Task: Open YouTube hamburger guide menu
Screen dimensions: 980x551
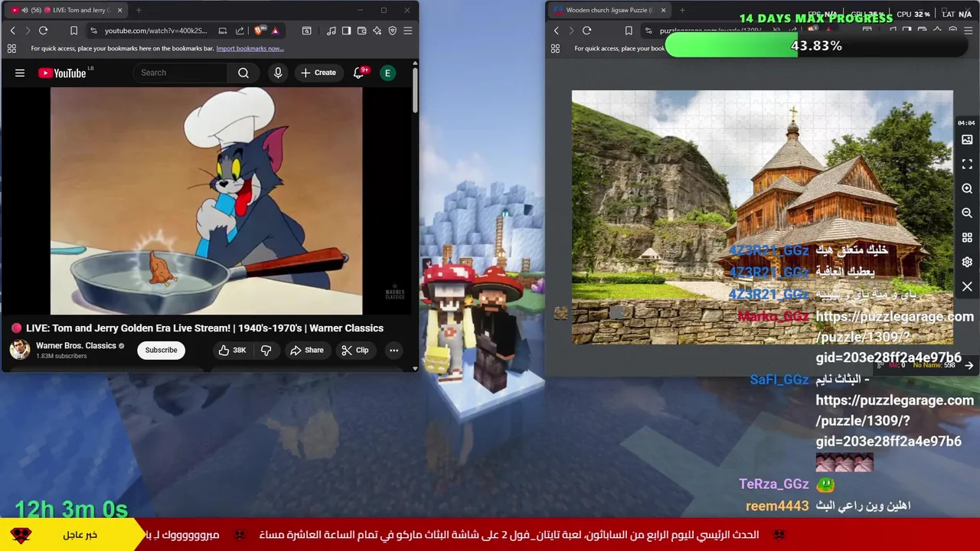Action: 20,73
